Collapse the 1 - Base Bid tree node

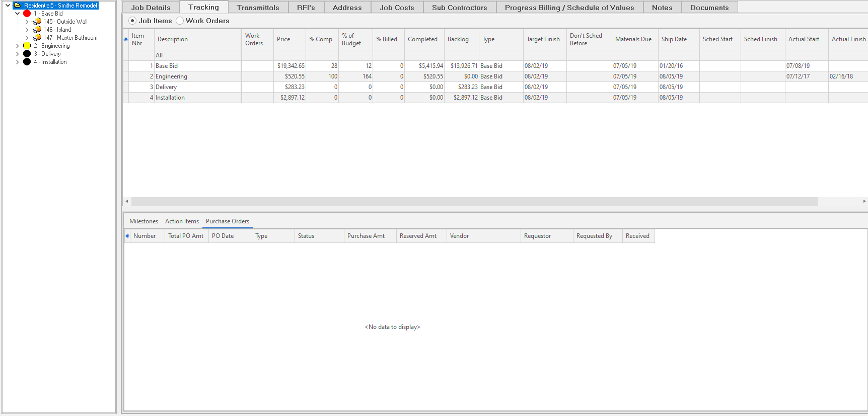pyautogui.click(x=18, y=14)
